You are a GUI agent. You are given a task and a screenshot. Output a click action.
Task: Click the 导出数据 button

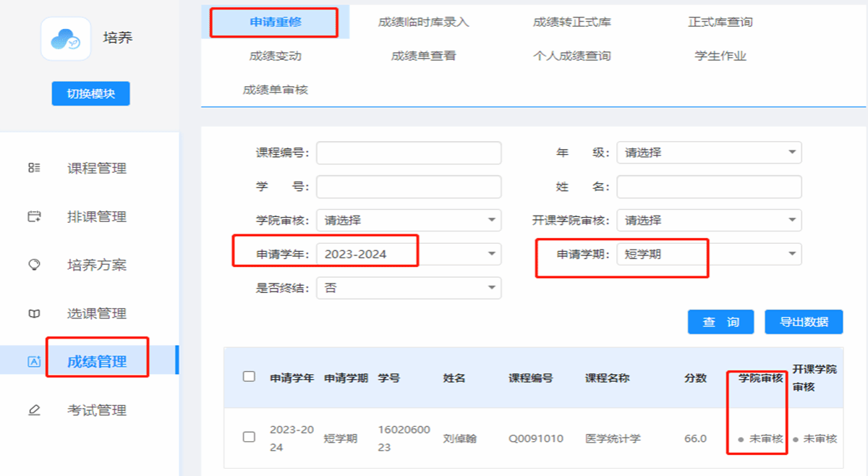click(x=804, y=322)
